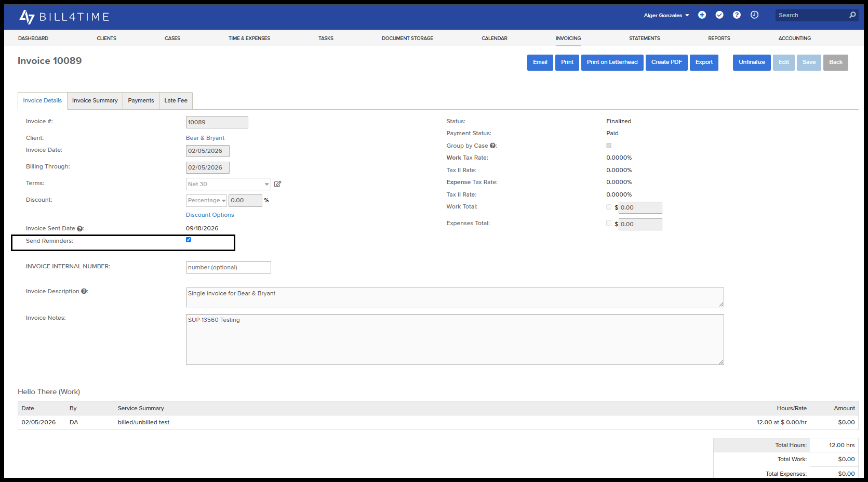Open the help question mark icon
The height and width of the screenshot is (482, 868).
pyautogui.click(x=737, y=15)
